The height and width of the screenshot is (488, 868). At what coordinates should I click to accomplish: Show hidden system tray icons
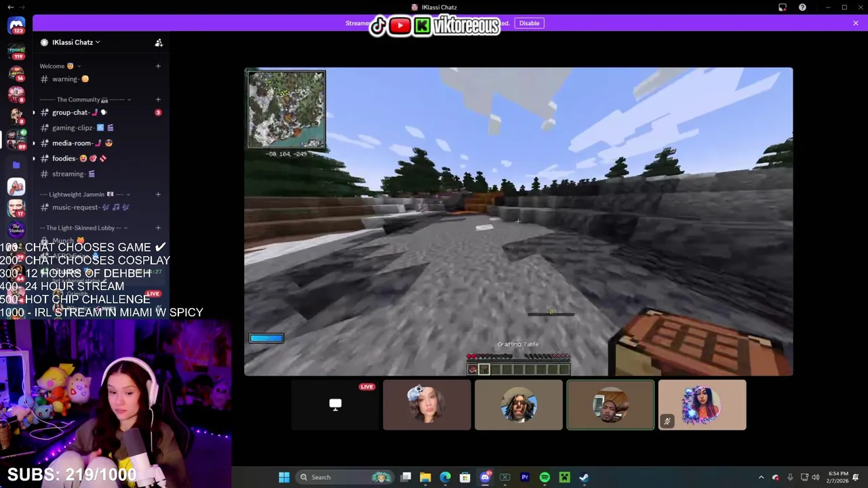[x=761, y=477]
